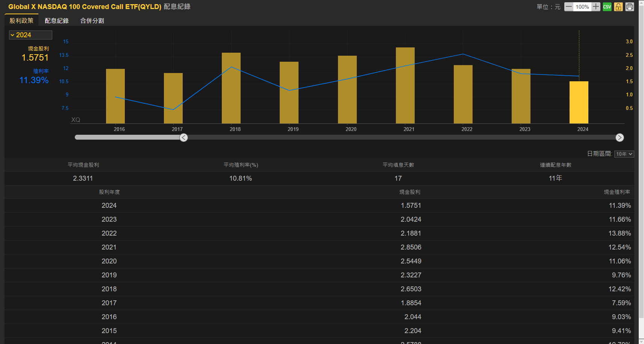Click the 現金殖利率 column header
The image size is (644, 344).
point(617,192)
